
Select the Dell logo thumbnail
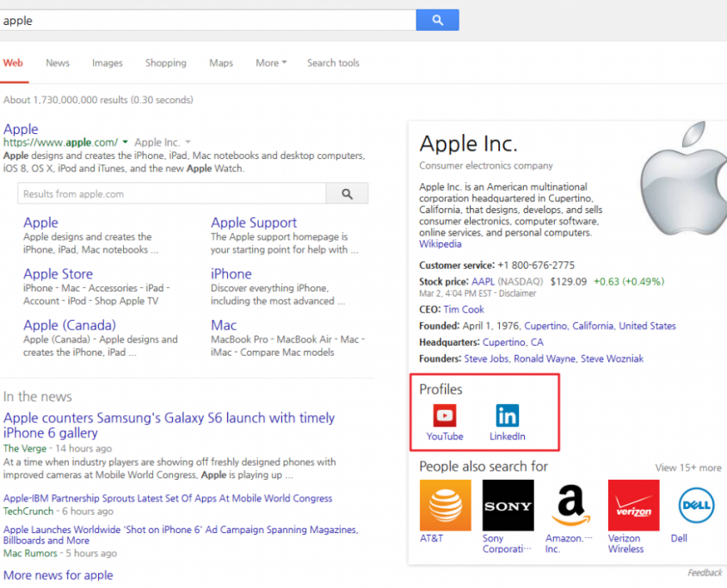(x=696, y=505)
